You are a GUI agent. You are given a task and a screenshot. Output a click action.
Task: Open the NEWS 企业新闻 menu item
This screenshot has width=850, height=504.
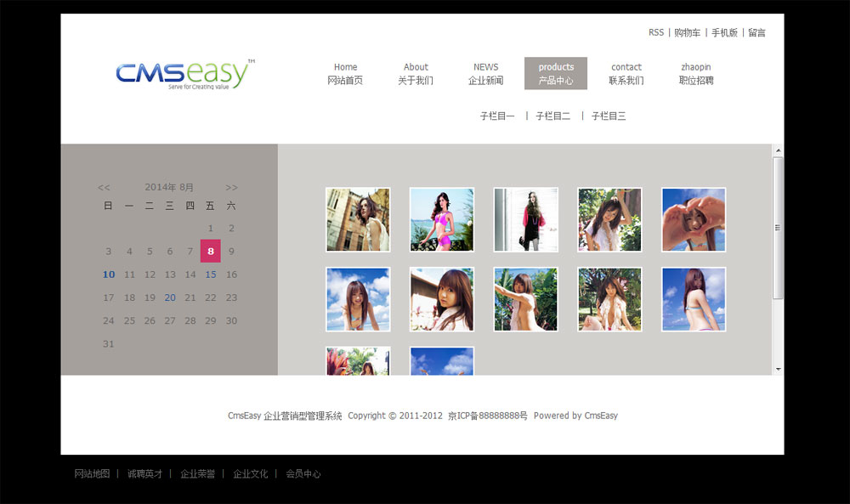click(485, 74)
